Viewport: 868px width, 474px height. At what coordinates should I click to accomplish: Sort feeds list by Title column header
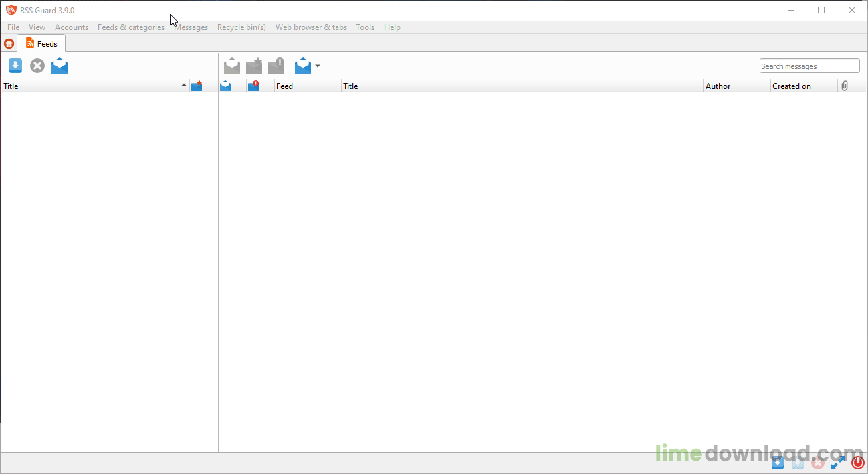point(95,86)
